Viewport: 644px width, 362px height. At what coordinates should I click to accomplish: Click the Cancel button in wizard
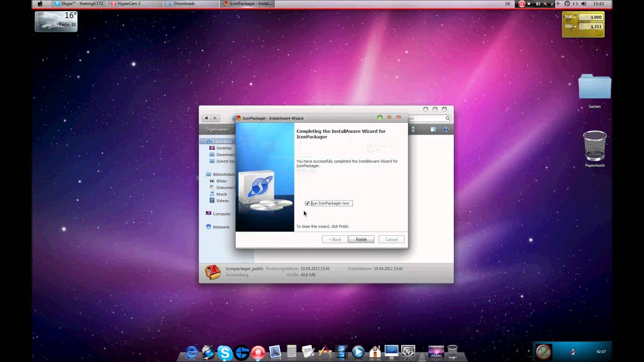pyautogui.click(x=391, y=239)
